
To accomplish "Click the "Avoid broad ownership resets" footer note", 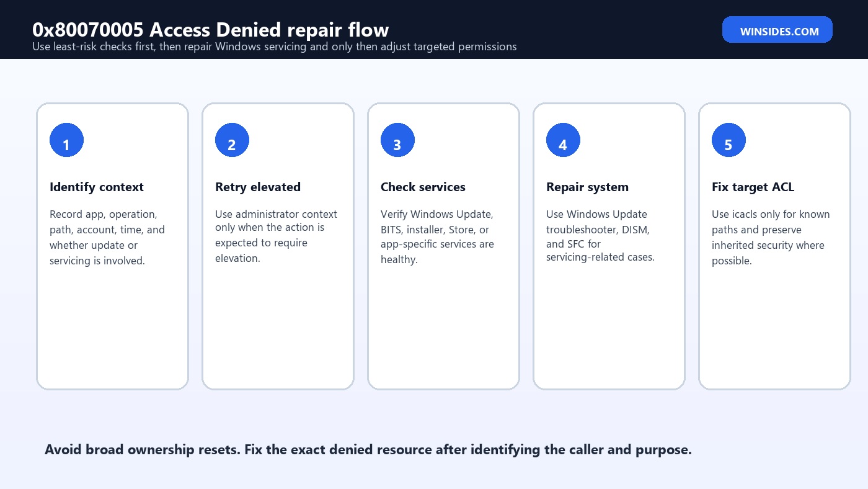I will click(x=368, y=450).
